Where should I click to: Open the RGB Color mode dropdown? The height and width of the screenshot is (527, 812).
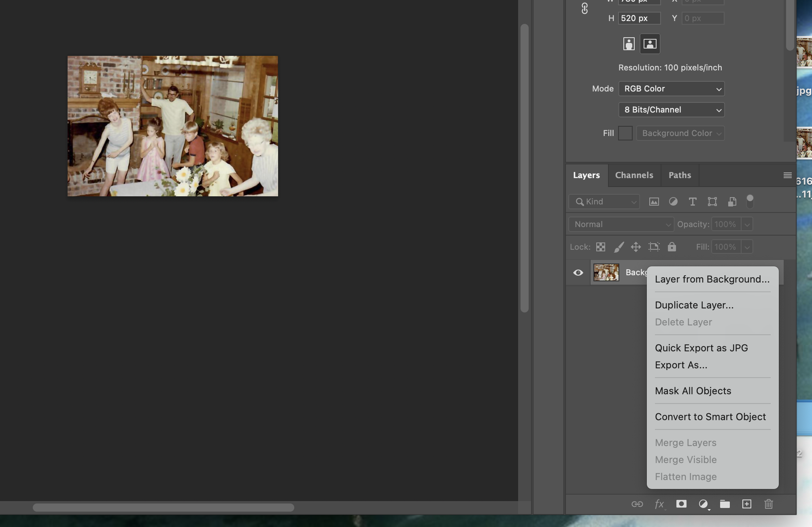(671, 89)
